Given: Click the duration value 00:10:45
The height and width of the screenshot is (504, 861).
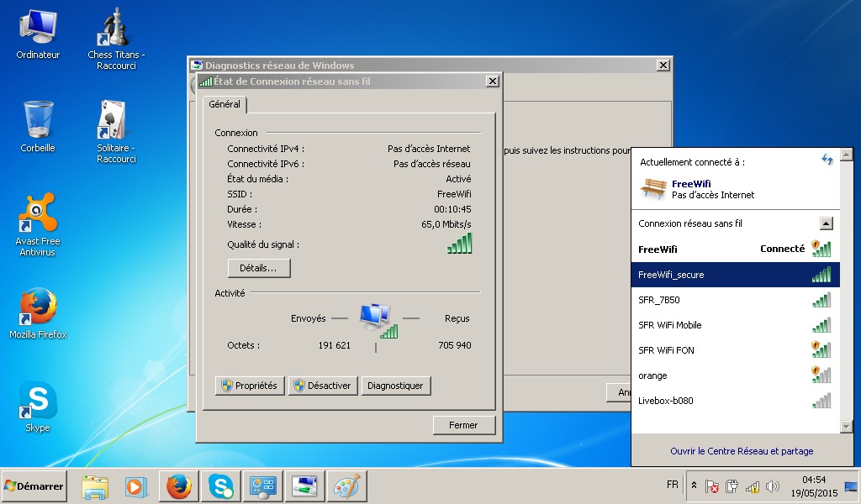Looking at the screenshot, I should 452,209.
